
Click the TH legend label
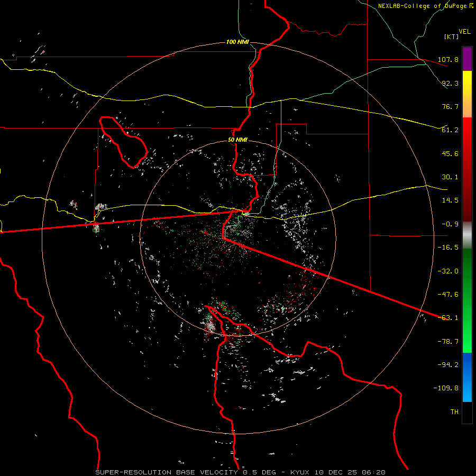(454, 412)
